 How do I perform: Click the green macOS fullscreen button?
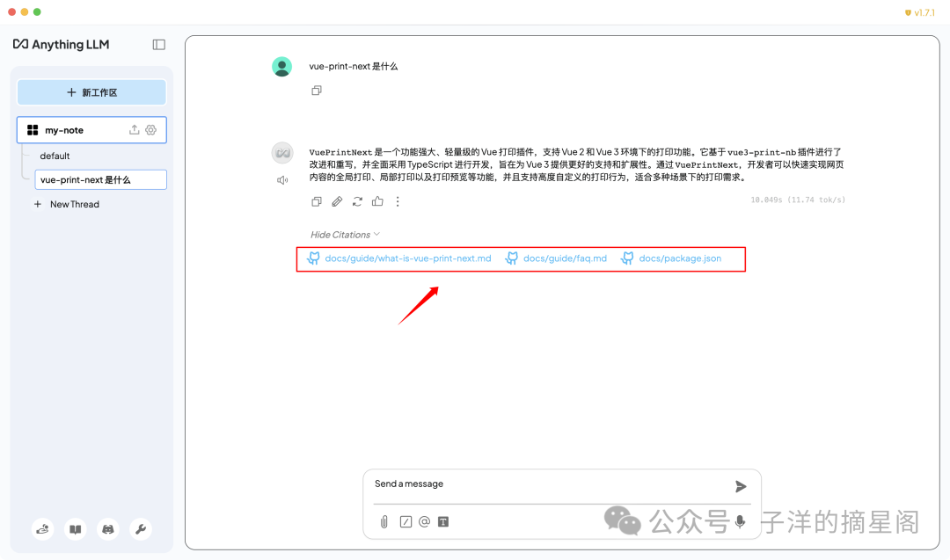coord(37,12)
